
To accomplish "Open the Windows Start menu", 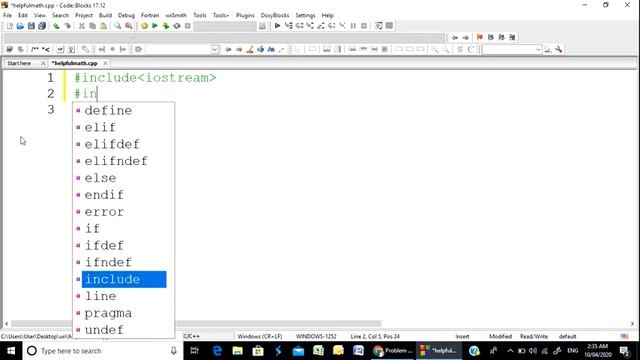I will (11, 351).
